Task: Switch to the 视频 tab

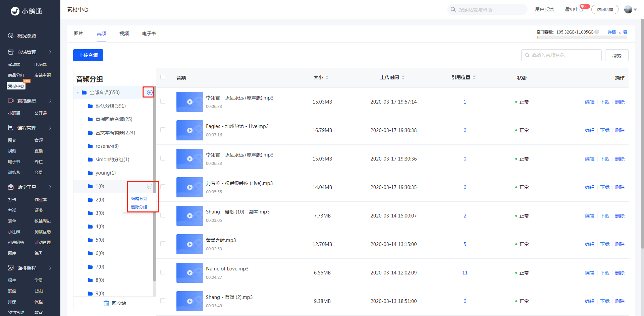Action: click(x=124, y=34)
